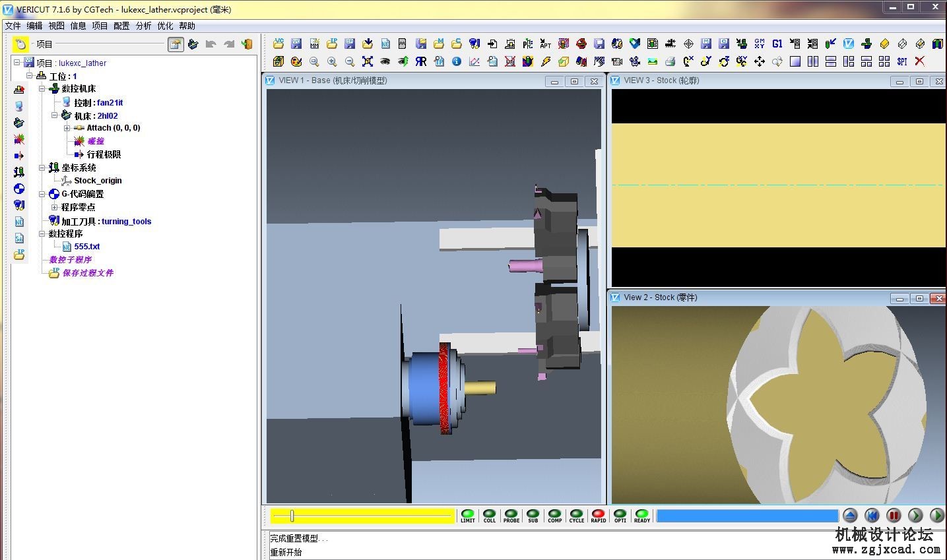Screen dimensions: 947x560
Task: Toggle the LIMIT status light
Action: point(468,516)
